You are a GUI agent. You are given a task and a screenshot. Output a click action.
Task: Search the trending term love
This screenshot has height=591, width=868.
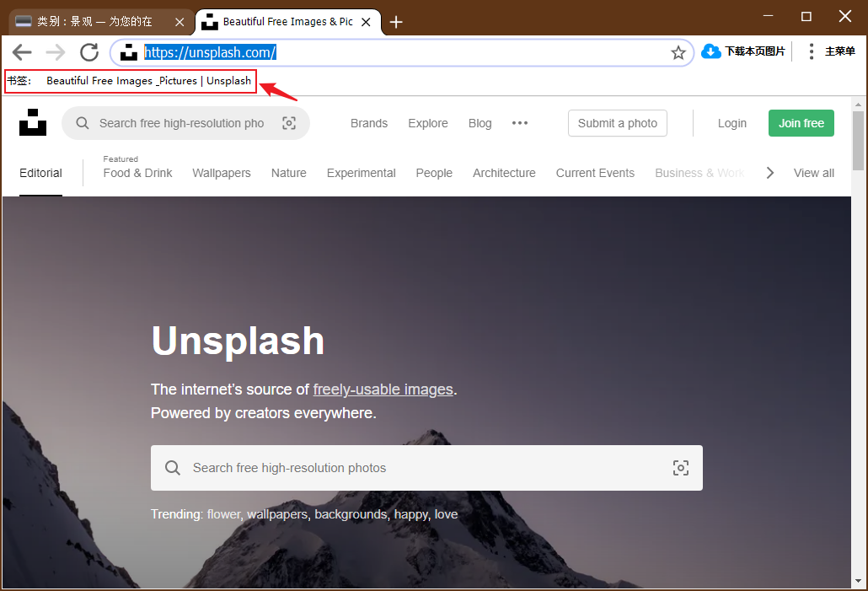(x=446, y=514)
